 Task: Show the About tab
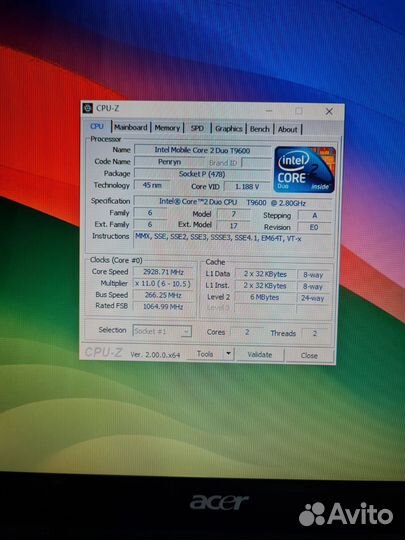288,129
